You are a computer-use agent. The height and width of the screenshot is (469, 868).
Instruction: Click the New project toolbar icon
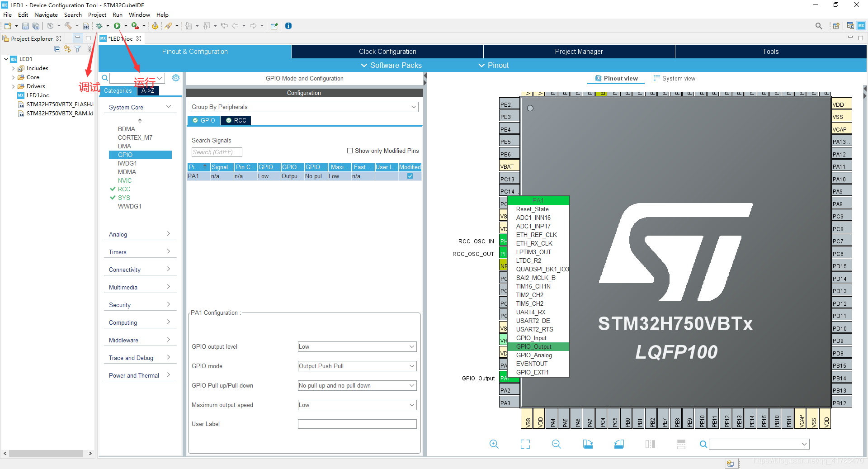[8, 26]
